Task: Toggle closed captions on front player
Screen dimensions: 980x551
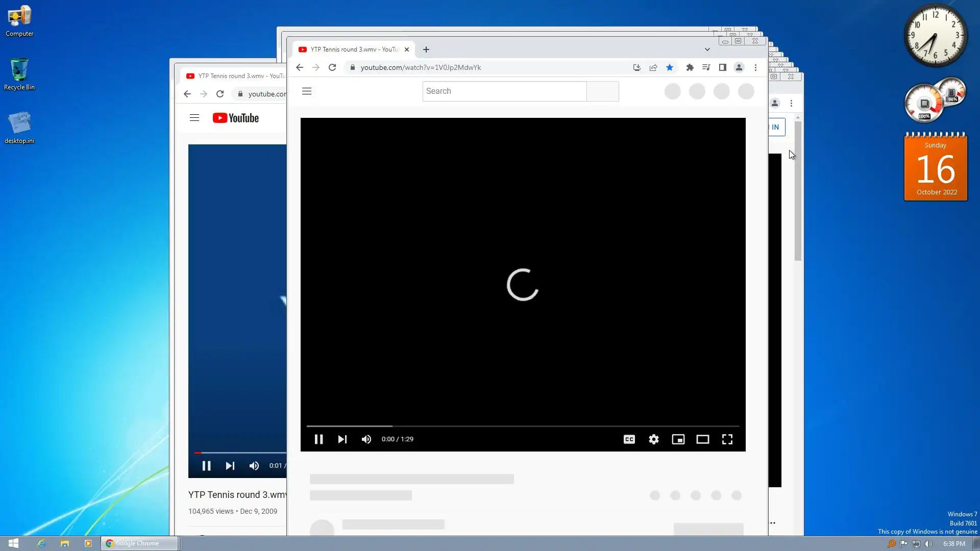Action: point(629,439)
